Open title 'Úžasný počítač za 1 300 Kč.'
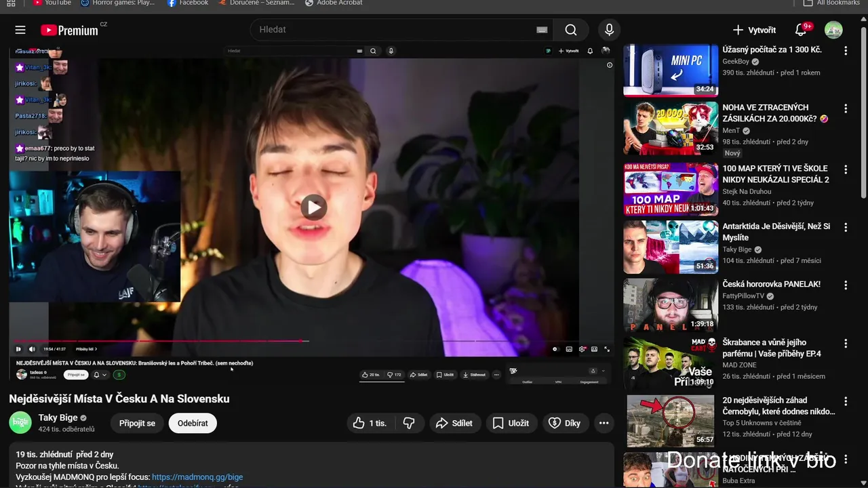Screen dimensions: 868x488 (772, 49)
